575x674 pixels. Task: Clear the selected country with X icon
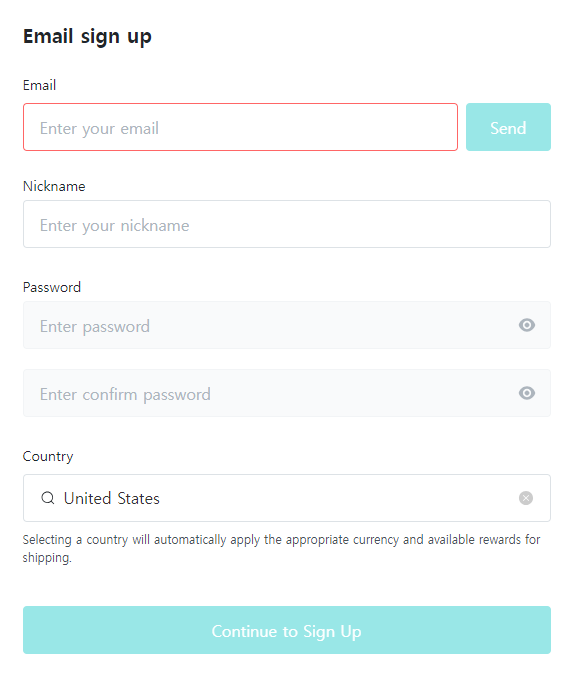[x=526, y=498]
